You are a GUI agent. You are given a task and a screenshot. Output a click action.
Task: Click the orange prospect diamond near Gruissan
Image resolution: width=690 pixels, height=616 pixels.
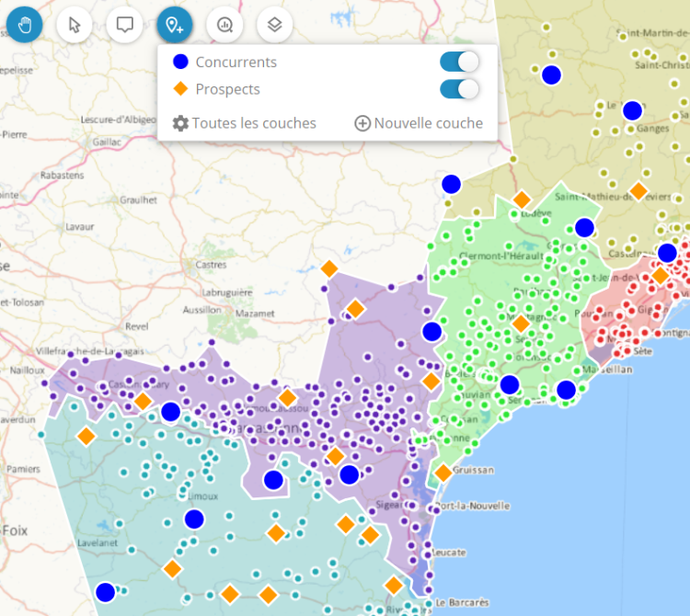tap(443, 473)
